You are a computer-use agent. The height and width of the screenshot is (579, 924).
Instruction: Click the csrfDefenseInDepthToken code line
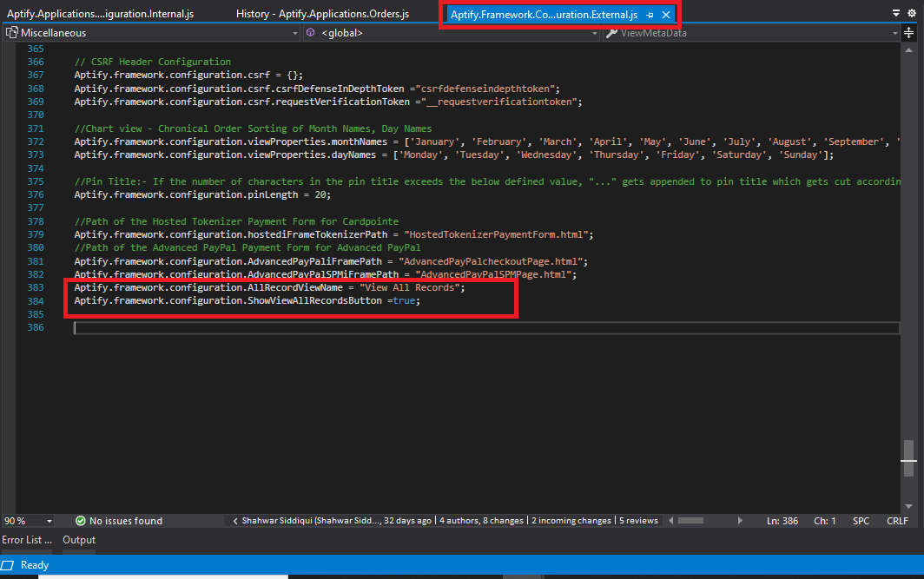(x=317, y=89)
